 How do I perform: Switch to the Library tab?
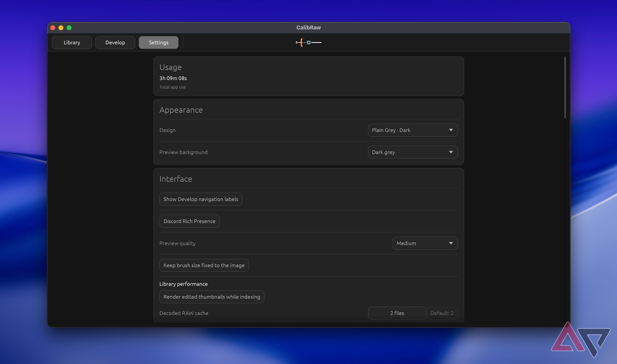[72, 42]
